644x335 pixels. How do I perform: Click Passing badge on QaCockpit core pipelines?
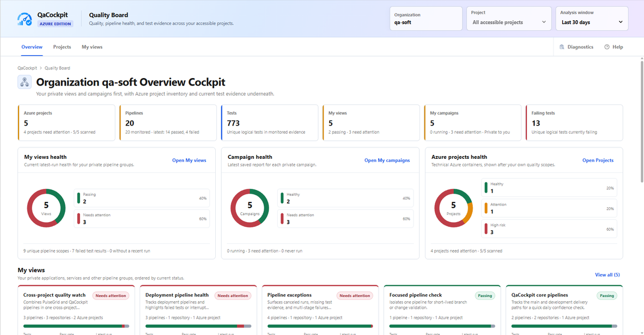(607, 296)
